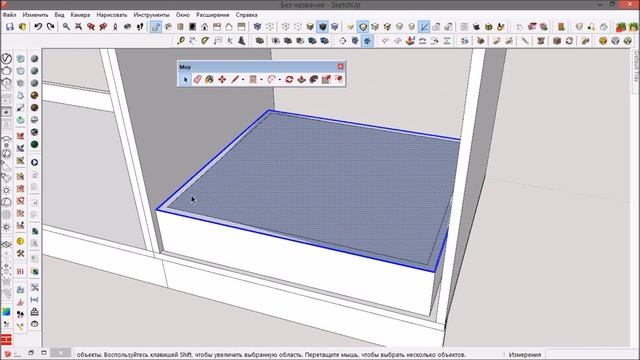Open the Вид menu
640x360 pixels.
59,15
